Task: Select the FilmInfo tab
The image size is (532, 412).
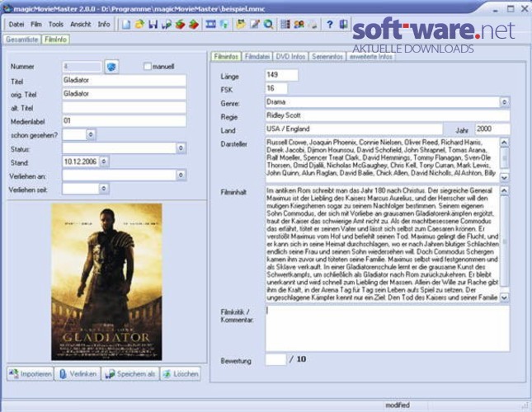Action: click(x=55, y=40)
